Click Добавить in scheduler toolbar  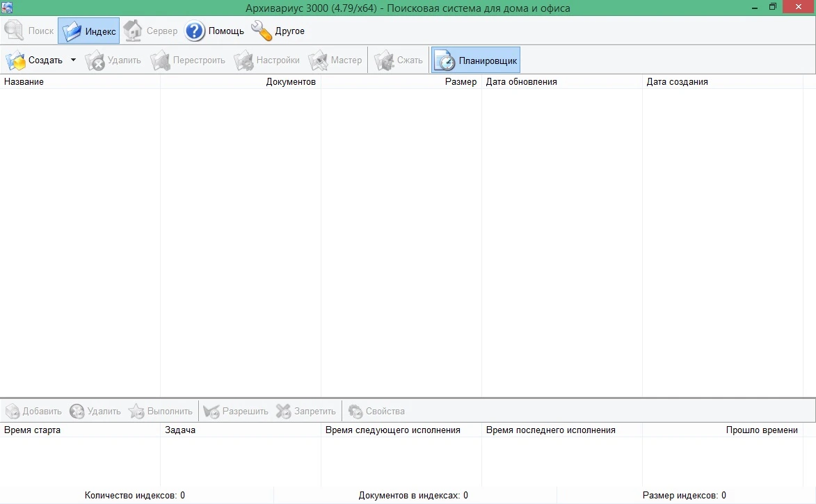33,411
